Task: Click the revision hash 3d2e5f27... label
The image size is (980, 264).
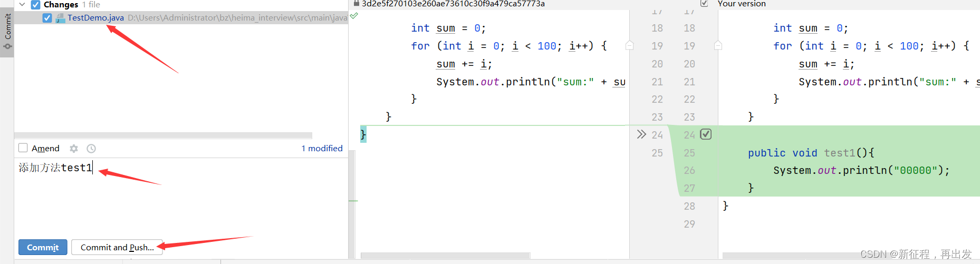Action: [453, 4]
